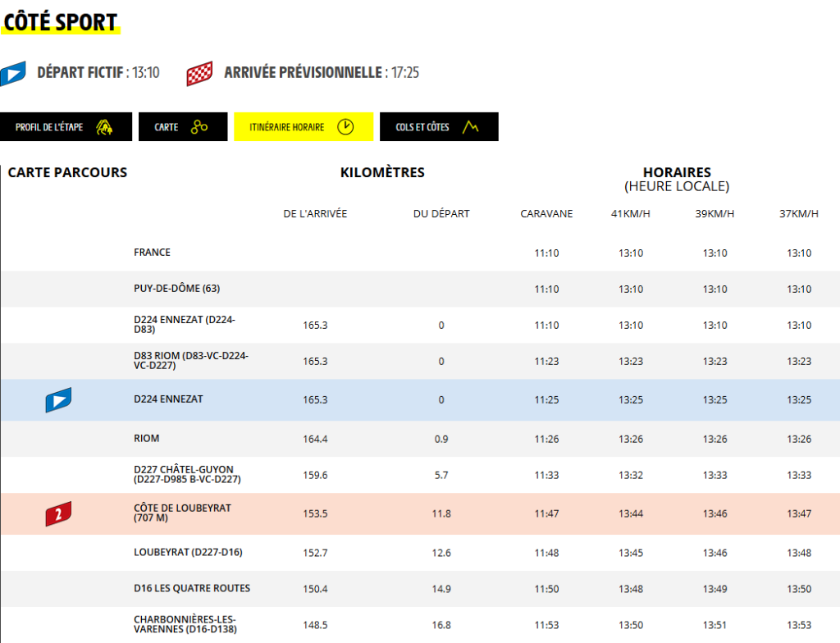Click the Caravane column header
This screenshot has width=840, height=643.
pos(546,214)
